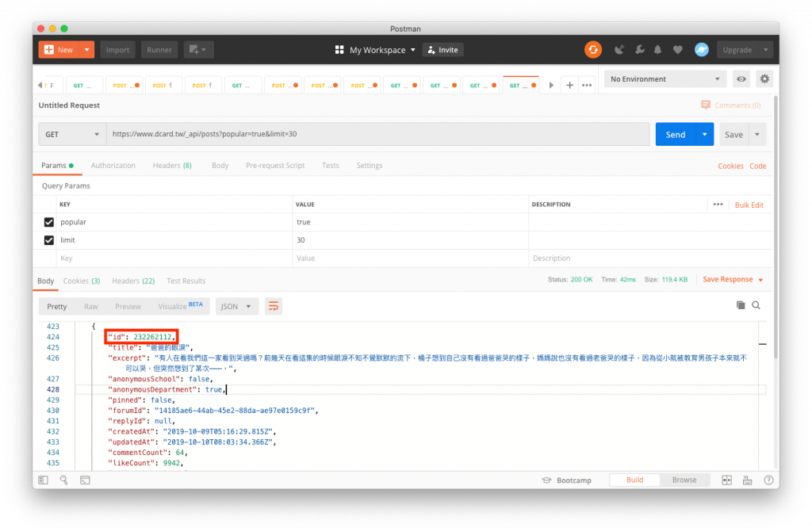
Task: Switch to Build mode
Action: [x=635, y=480]
